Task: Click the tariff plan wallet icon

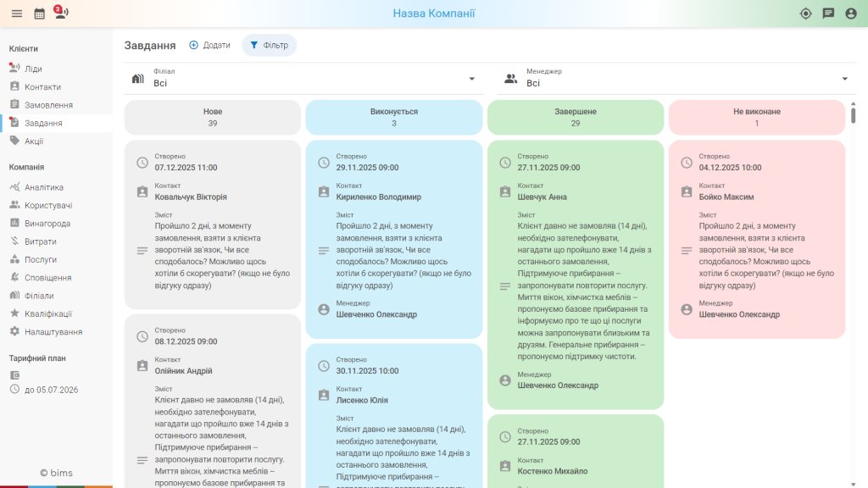Action: pyautogui.click(x=14, y=375)
